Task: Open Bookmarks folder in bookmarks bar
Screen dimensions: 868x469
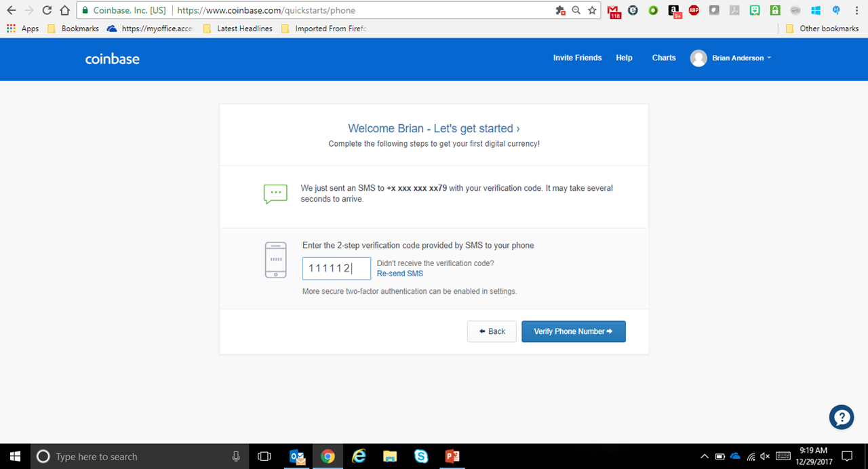Action: tap(73, 29)
